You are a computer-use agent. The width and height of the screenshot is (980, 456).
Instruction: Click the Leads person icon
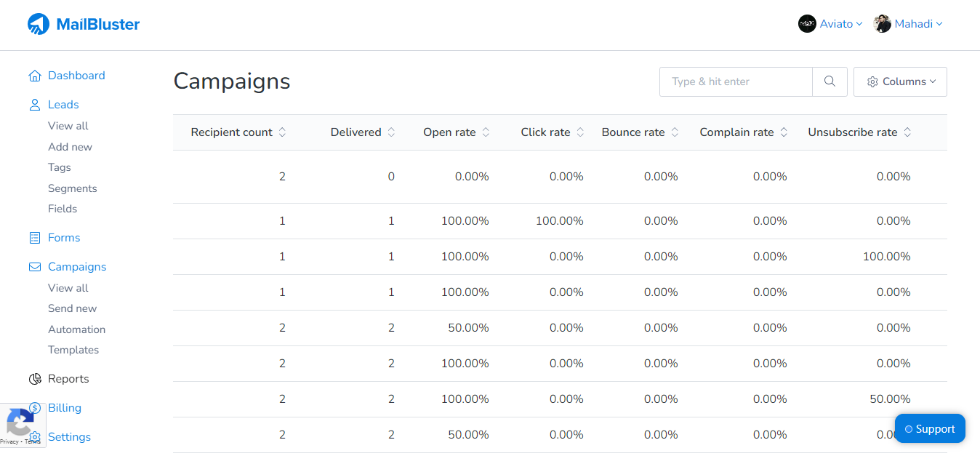click(35, 104)
